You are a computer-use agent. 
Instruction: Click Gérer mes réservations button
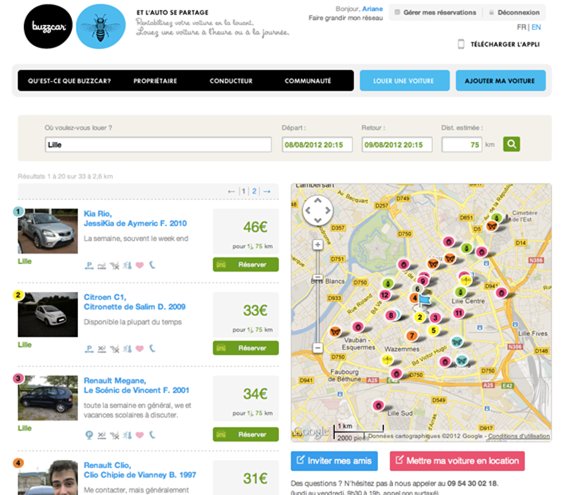coord(435,13)
